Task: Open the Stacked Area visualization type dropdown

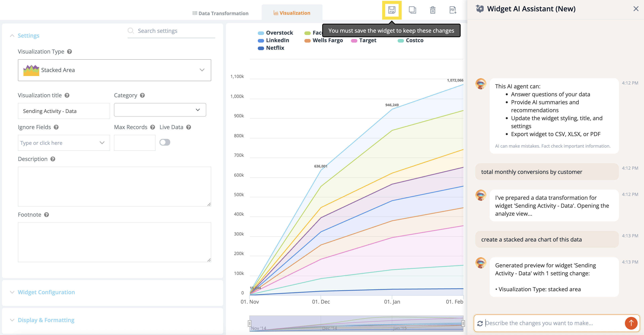Action: click(x=114, y=70)
